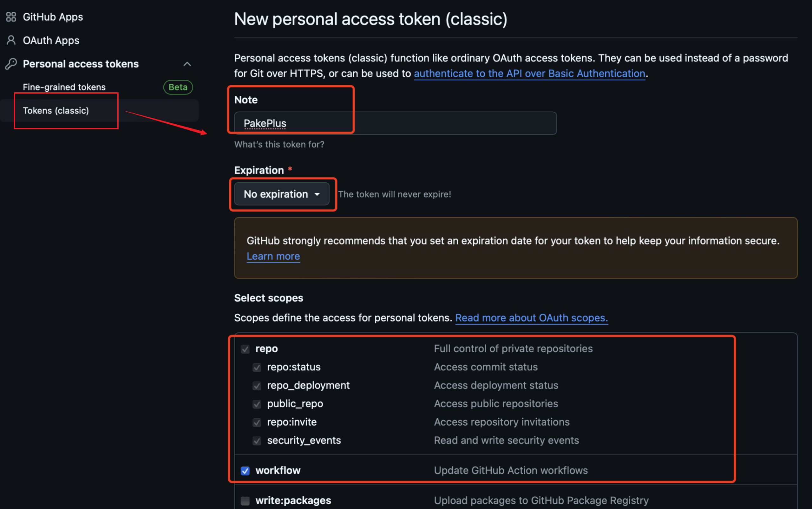Open Read more about OAuth scopes link

tap(531, 318)
